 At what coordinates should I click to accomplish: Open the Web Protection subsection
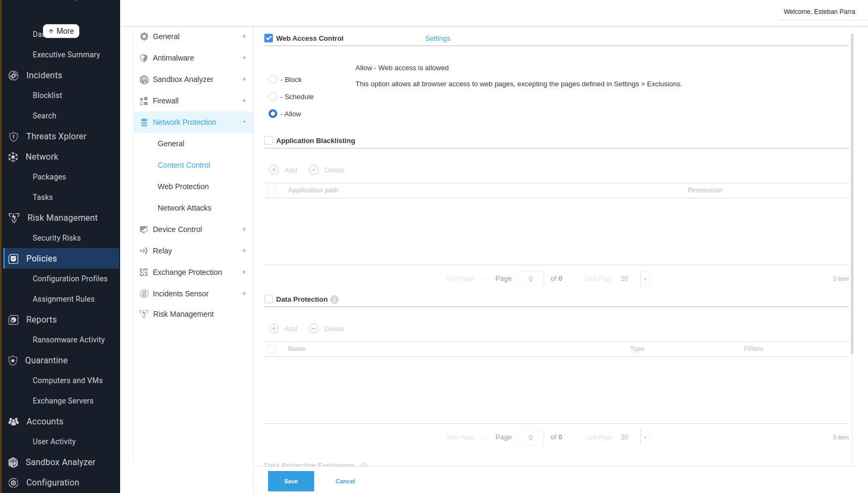pyautogui.click(x=183, y=186)
